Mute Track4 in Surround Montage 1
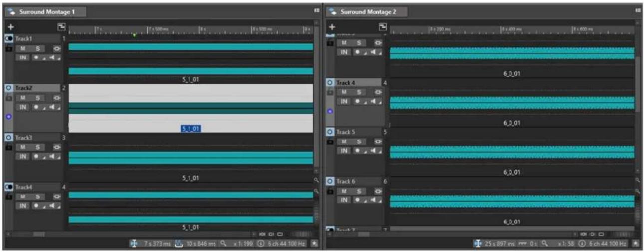Image resolution: width=644 pixels, height=252 pixels. point(23,197)
